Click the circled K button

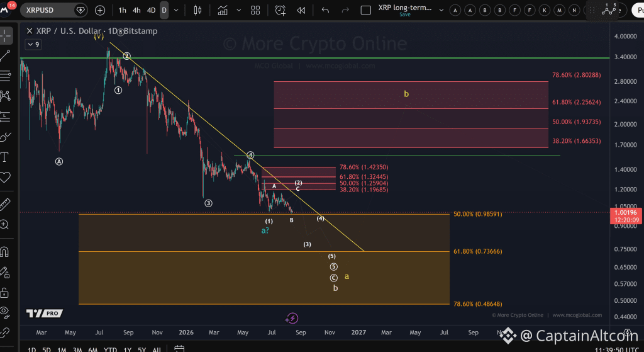(x=544, y=10)
